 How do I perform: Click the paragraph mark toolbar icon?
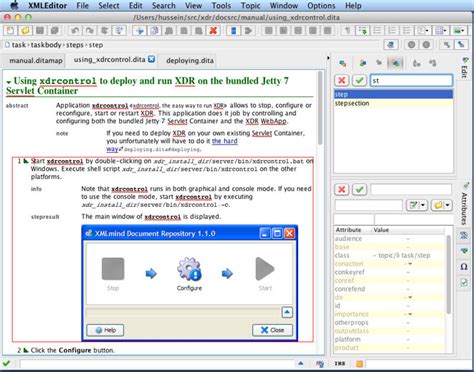click(347, 31)
